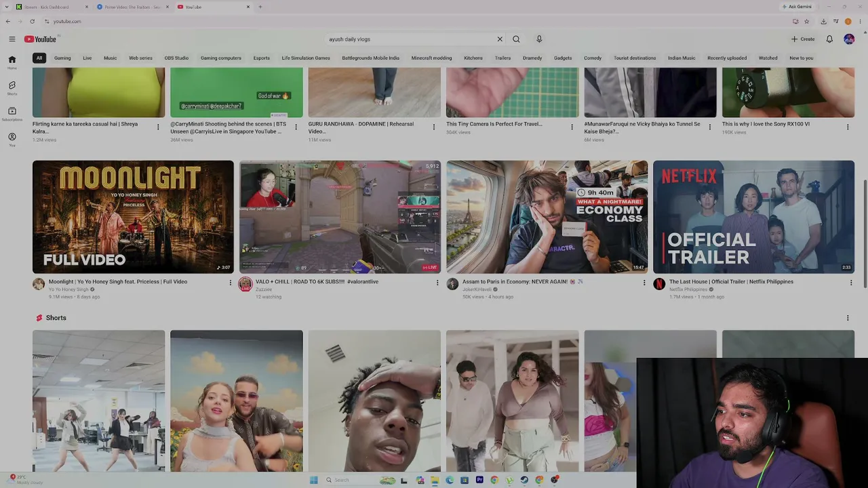Go to the Netflix Philippines channel name
The height and width of the screenshot is (488, 868).
click(x=688, y=289)
